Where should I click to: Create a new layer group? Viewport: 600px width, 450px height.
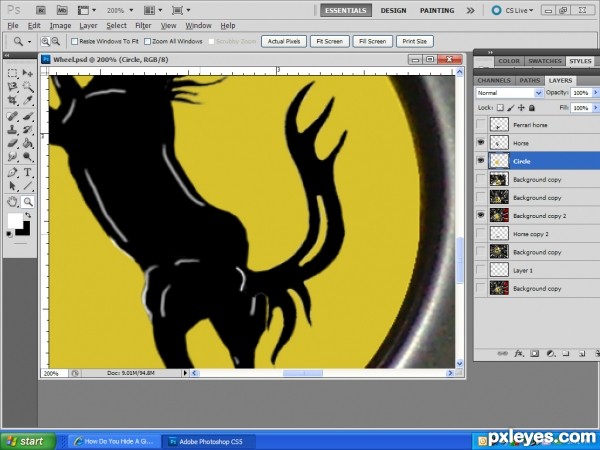[566, 353]
